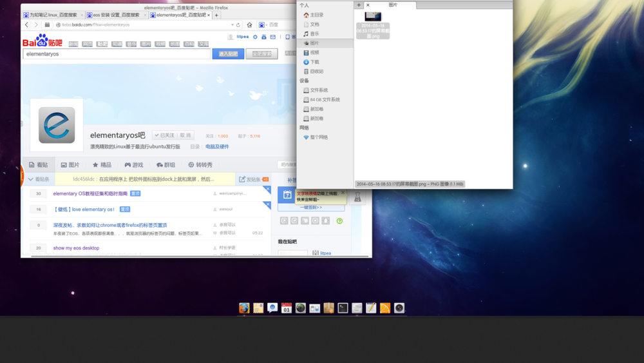Viewport: 644px width, 363px height.
Task: Close the elementaryos吧 Firefox tab
Action: click(x=209, y=15)
